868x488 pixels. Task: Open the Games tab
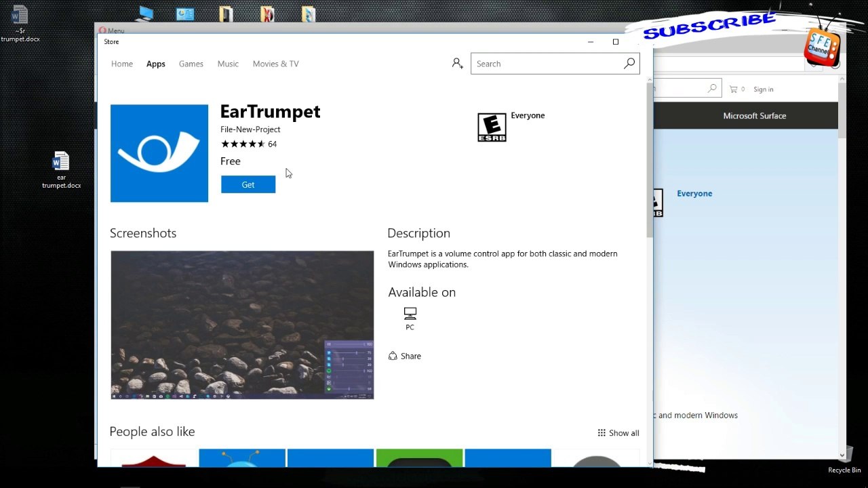point(191,64)
